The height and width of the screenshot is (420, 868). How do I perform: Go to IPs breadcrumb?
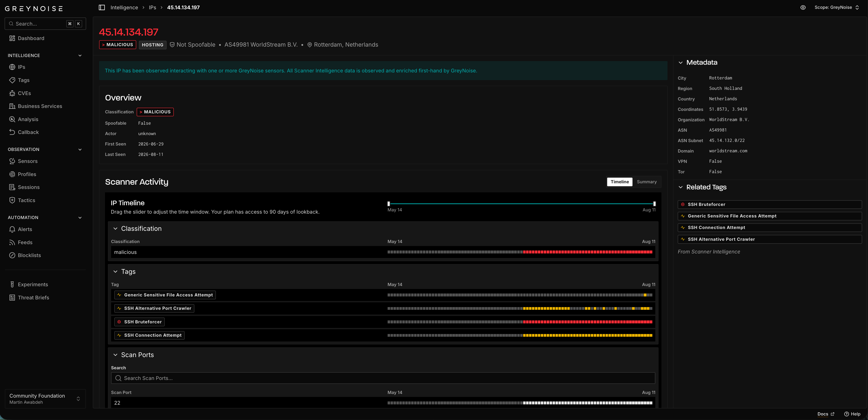tap(153, 7)
